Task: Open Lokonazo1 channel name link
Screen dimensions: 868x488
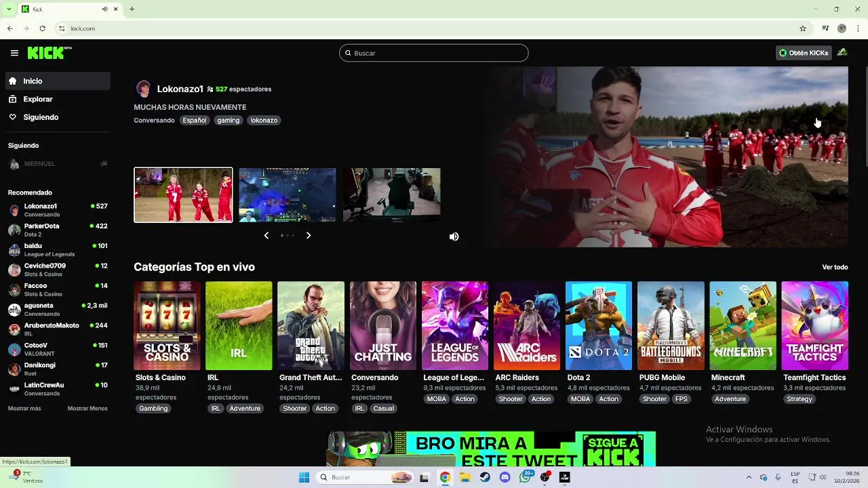Action: (x=180, y=89)
